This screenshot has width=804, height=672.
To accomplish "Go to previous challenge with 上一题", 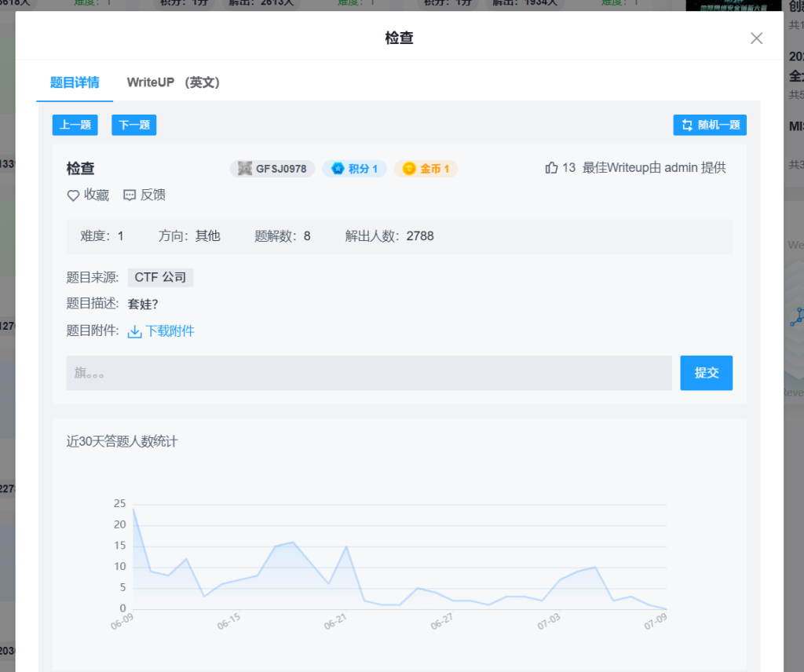I will click(75, 125).
